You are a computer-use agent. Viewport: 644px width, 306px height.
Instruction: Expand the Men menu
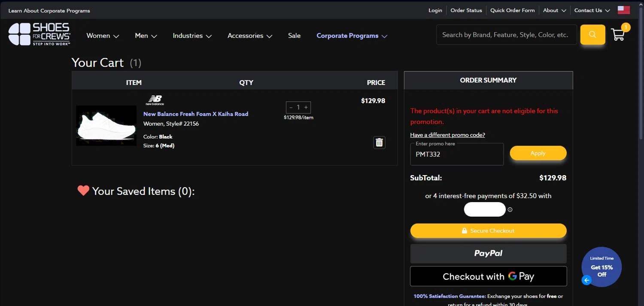click(x=146, y=36)
